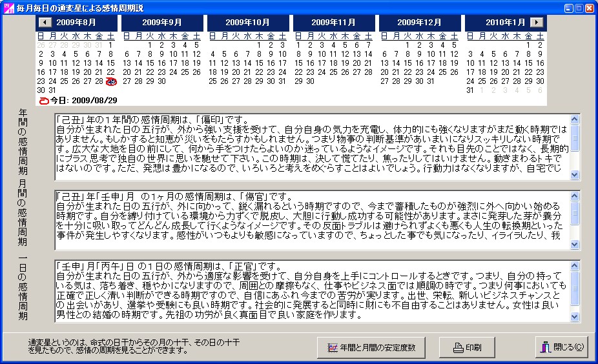The width and height of the screenshot is (598, 364).
Task: Select November 18 in the 2009年11月 calendar
Action: tap(333, 63)
